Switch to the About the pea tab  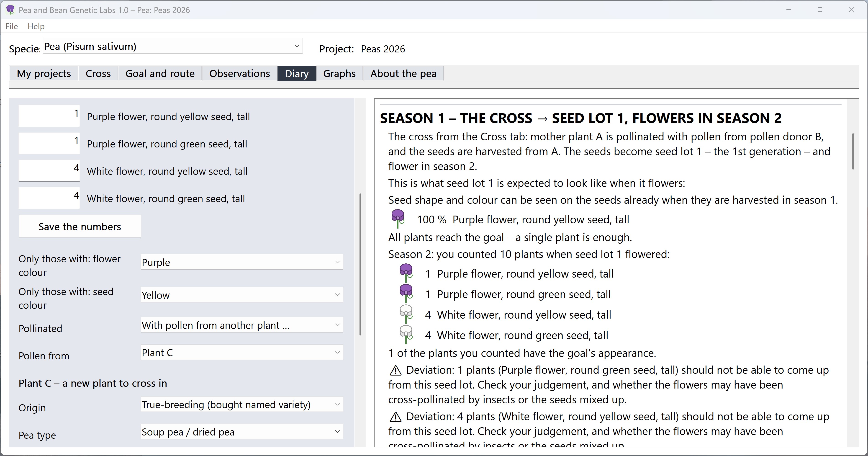tap(403, 73)
